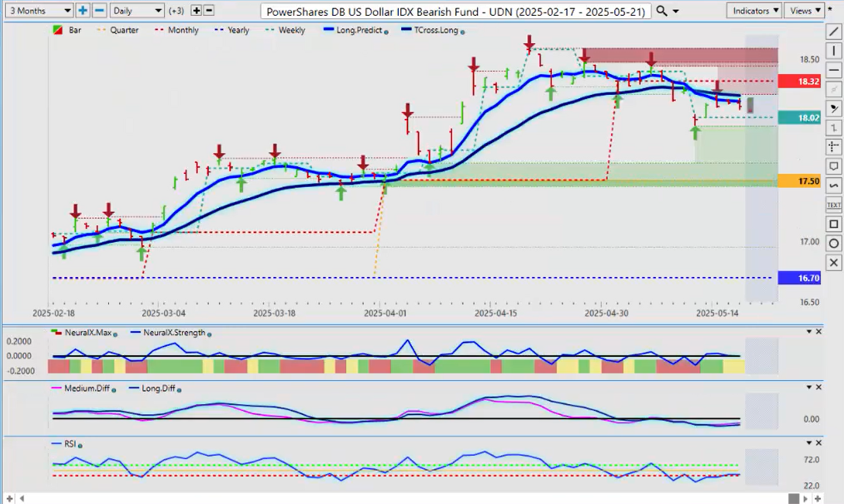
Task: Click the horizontal scrollbar thumb
Action: (x=793, y=499)
